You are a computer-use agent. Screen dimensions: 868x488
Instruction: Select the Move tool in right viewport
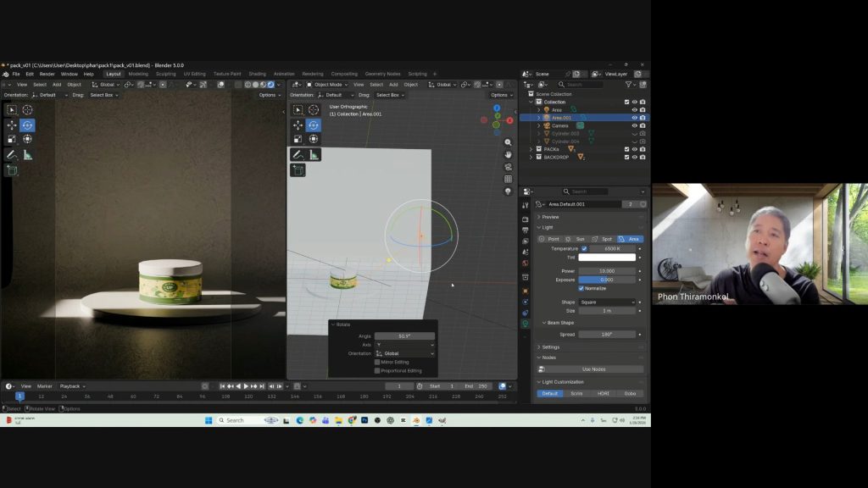[298, 125]
